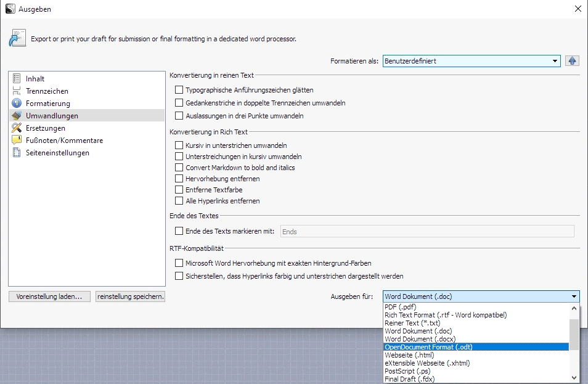Open the Formatieren als dropdown
This screenshot has width=588, height=384.
[x=472, y=61]
